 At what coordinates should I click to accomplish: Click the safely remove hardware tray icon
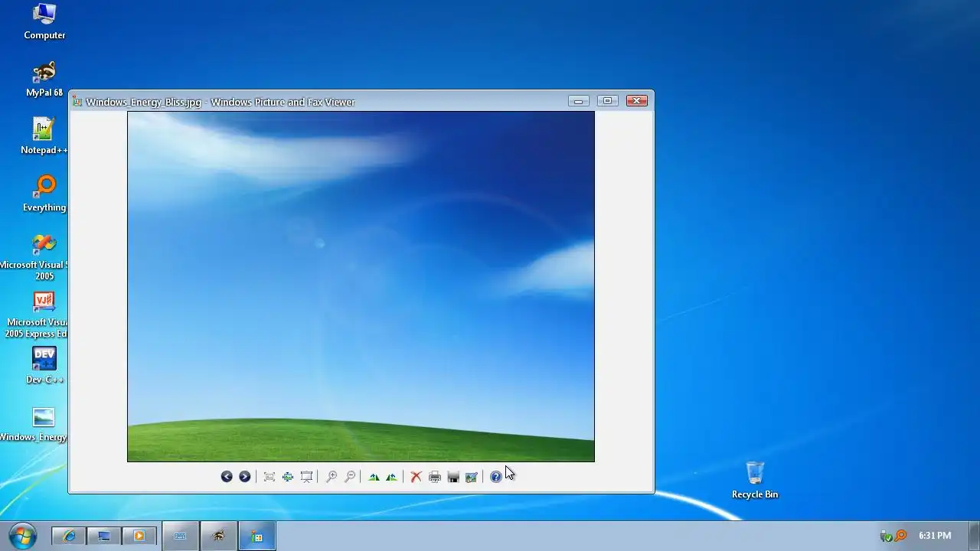887,536
